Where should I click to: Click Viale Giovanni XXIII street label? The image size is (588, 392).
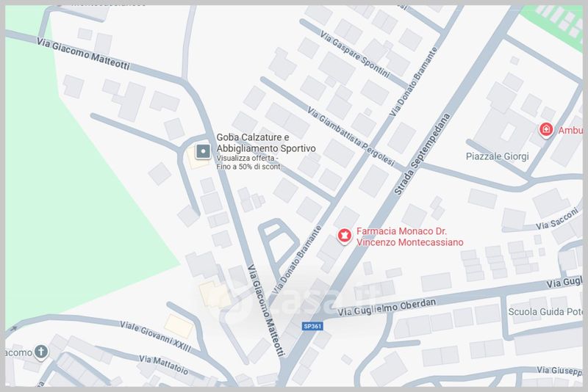[156, 337]
